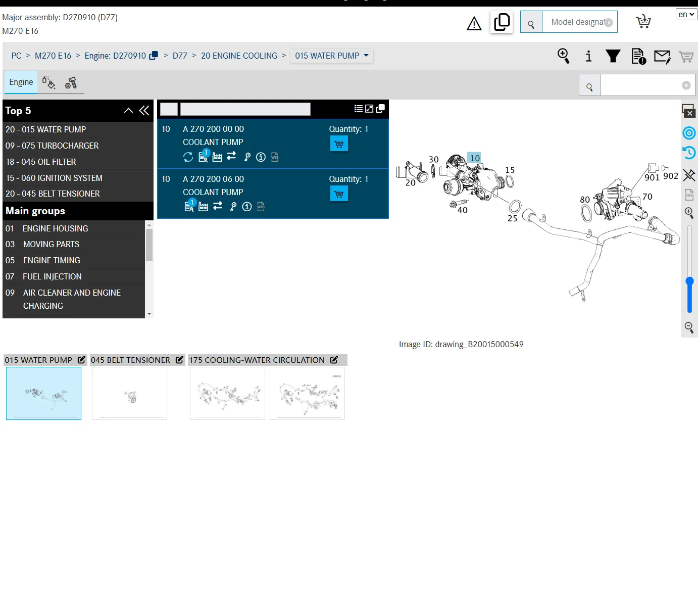698x616 pixels.
Task: Open footnotes icon for A 270 200 00 00
Action: click(x=204, y=156)
